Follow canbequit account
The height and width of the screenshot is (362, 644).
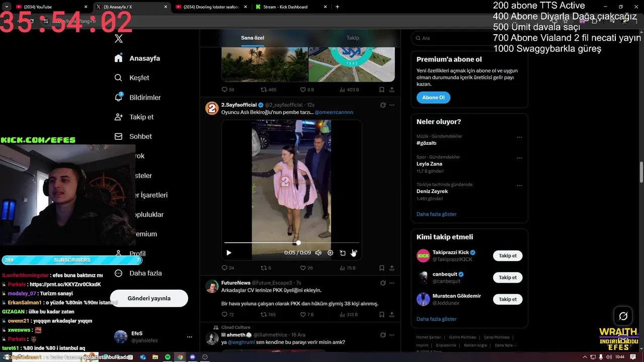pos(508,278)
